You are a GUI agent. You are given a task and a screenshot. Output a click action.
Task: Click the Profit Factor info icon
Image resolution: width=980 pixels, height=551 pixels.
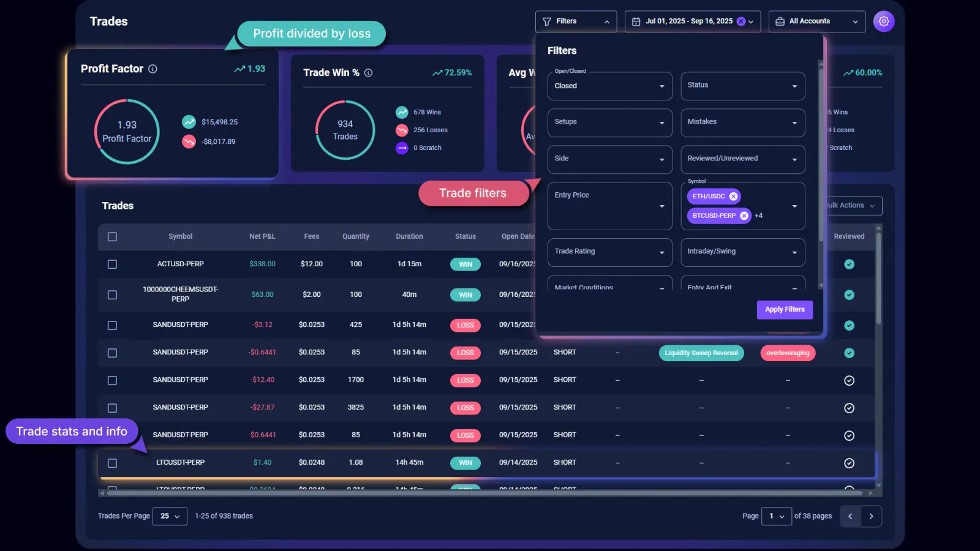(151, 69)
